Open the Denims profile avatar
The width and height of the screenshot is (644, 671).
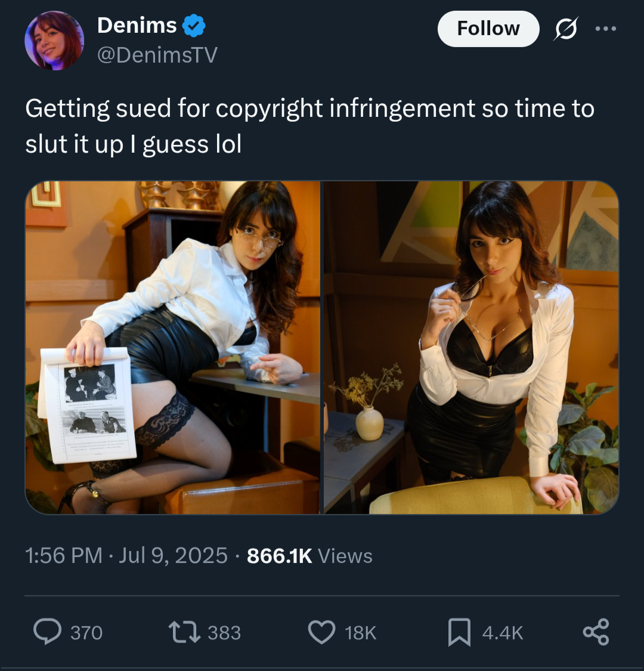point(54,41)
